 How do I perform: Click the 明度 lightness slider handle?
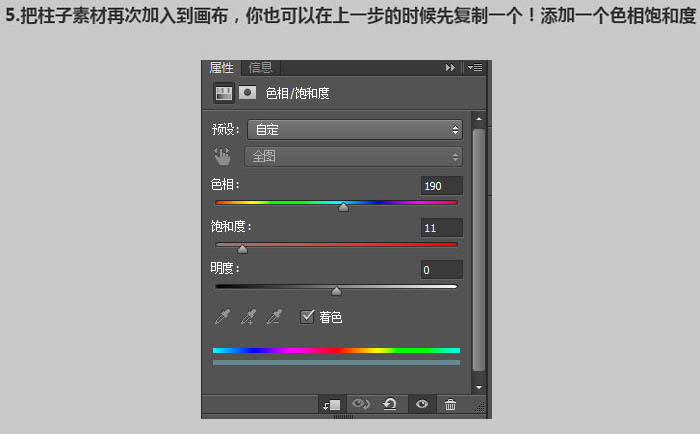click(x=337, y=291)
